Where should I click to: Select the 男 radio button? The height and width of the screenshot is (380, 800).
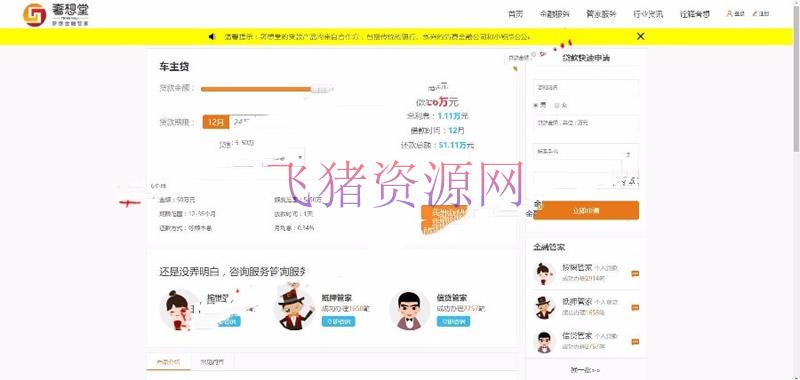536,105
